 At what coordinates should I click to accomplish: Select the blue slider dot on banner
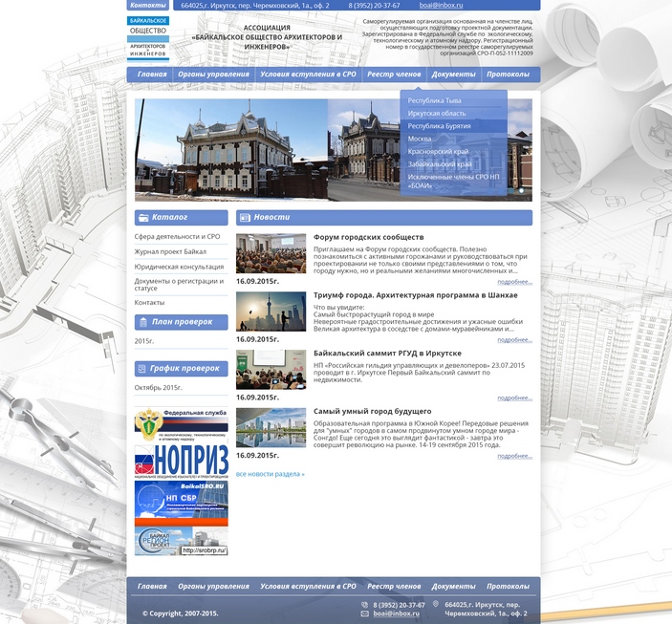(x=511, y=190)
